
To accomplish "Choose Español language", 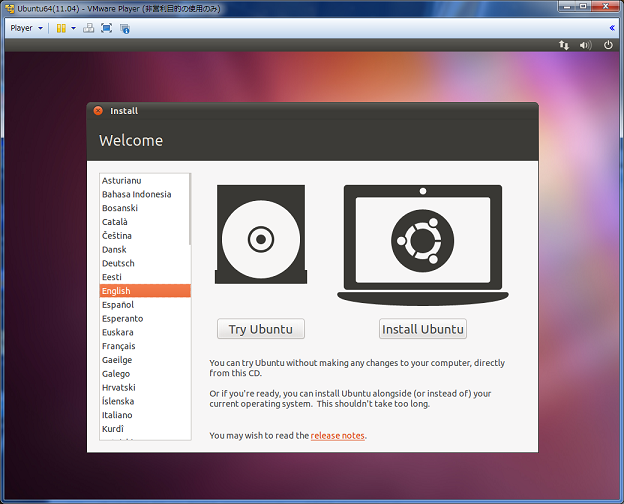I will click(145, 305).
